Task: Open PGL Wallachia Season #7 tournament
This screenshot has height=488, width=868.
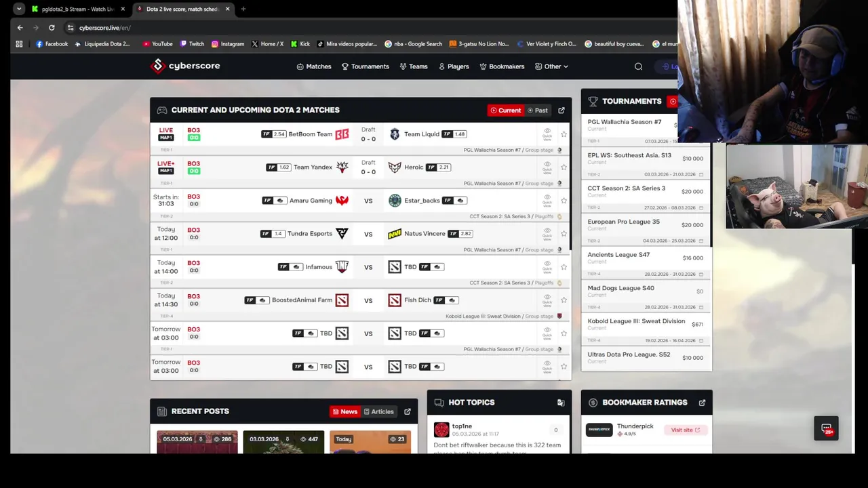Action: [625, 122]
